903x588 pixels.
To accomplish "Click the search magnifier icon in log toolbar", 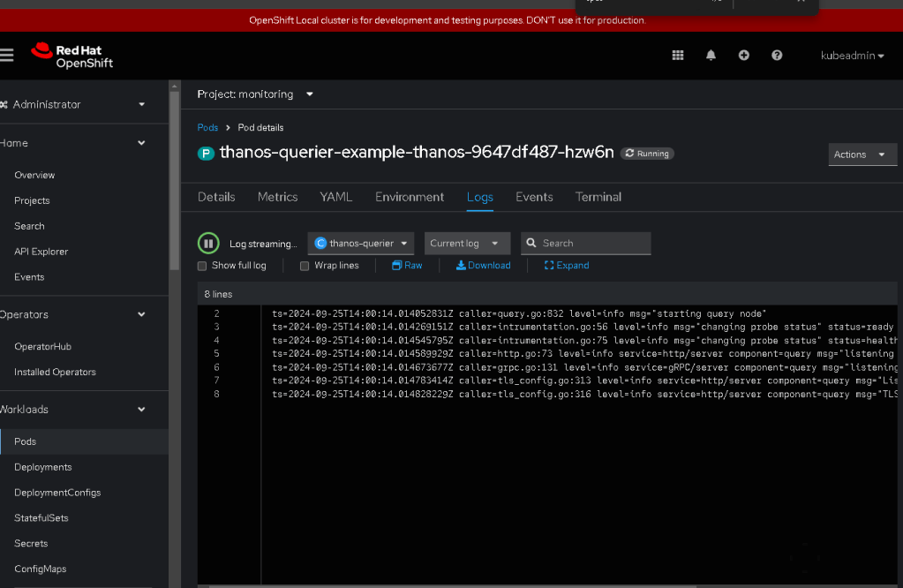I will pyautogui.click(x=531, y=243).
